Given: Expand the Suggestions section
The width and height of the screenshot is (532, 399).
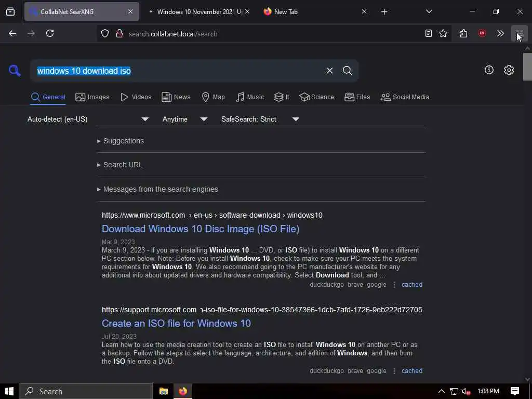Looking at the screenshot, I should 121,141.
